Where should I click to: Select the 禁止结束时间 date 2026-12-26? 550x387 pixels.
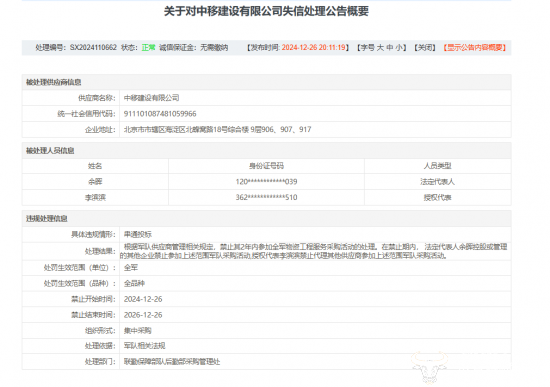(143, 315)
